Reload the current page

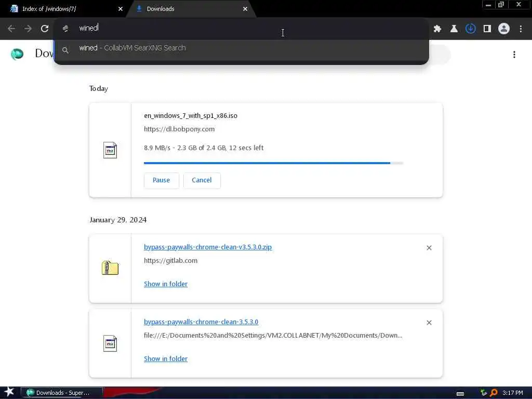click(x=45, y=29)
